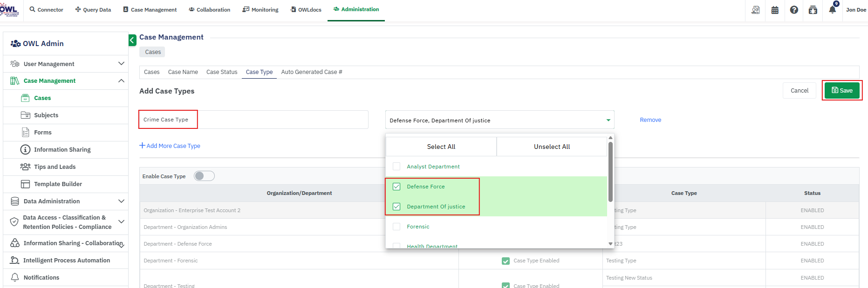The image size is (868, 288).
Task: Open the notifications bell icon
Action: click(832, 10)
